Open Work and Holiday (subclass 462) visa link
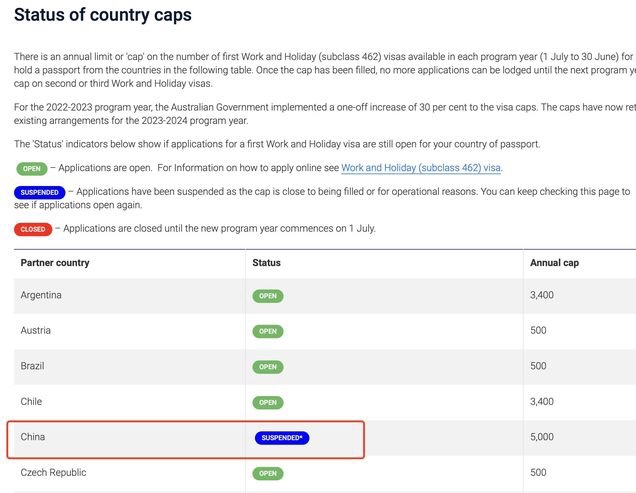Screen dimensions: 636x493 (421, 168)
